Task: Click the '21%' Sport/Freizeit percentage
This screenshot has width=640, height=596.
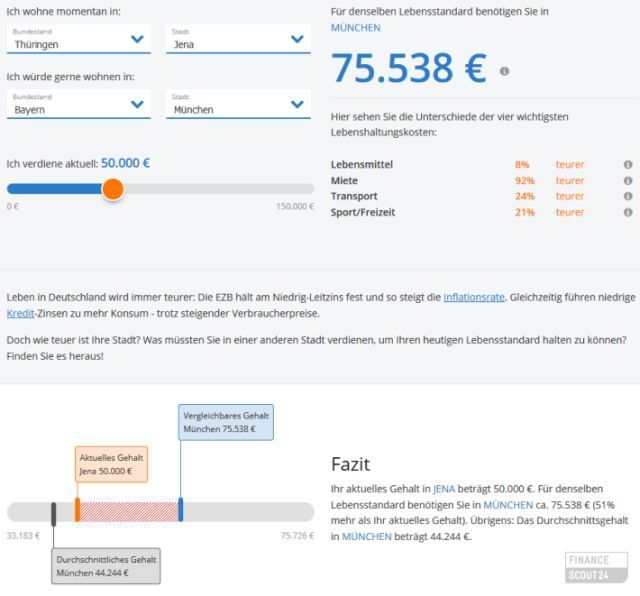Action: pos(524,212)
